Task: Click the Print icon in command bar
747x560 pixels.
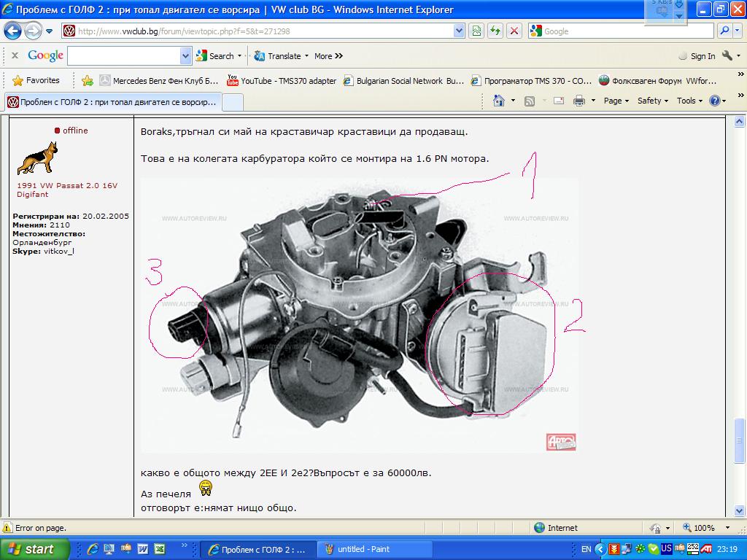Action: point(579,101)
